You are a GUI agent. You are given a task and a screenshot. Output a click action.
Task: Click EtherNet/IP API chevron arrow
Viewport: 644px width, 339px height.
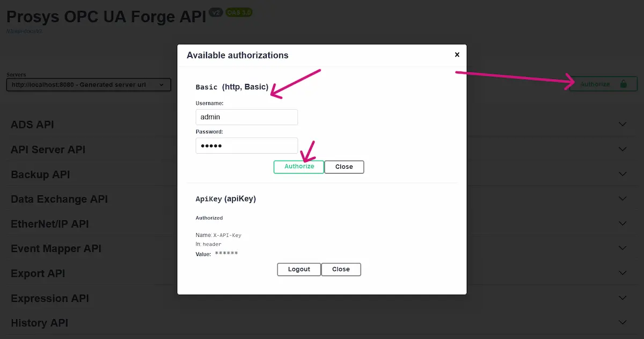click(623, 223)
